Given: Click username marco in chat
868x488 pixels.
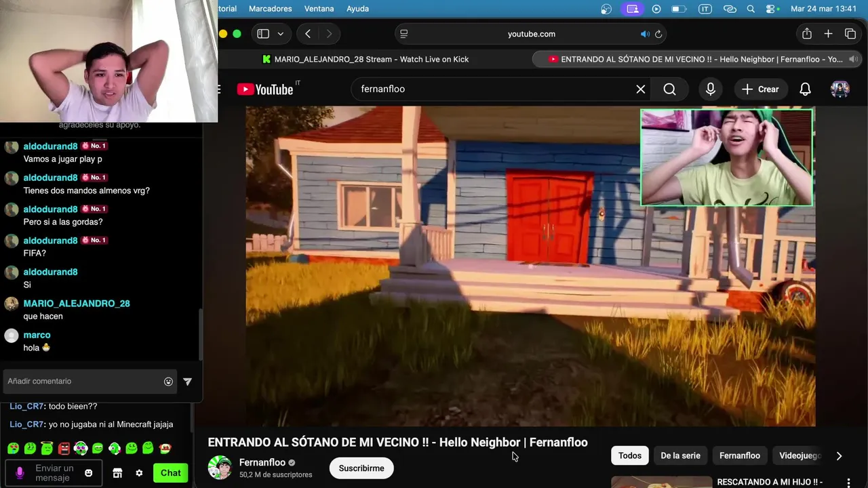Looking at the screenshot, I should tap(37, 335).
